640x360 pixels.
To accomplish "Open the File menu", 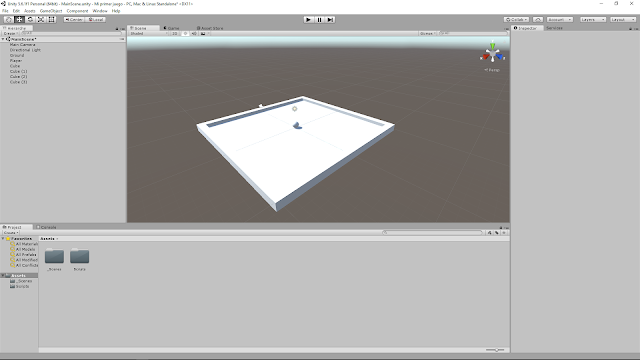I will click(5, 11).
